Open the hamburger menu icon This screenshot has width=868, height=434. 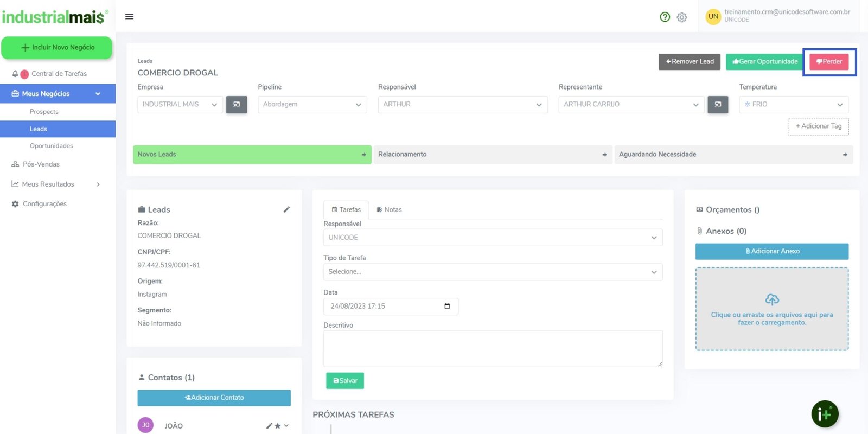pyautogui.click(x=129, y=16)
